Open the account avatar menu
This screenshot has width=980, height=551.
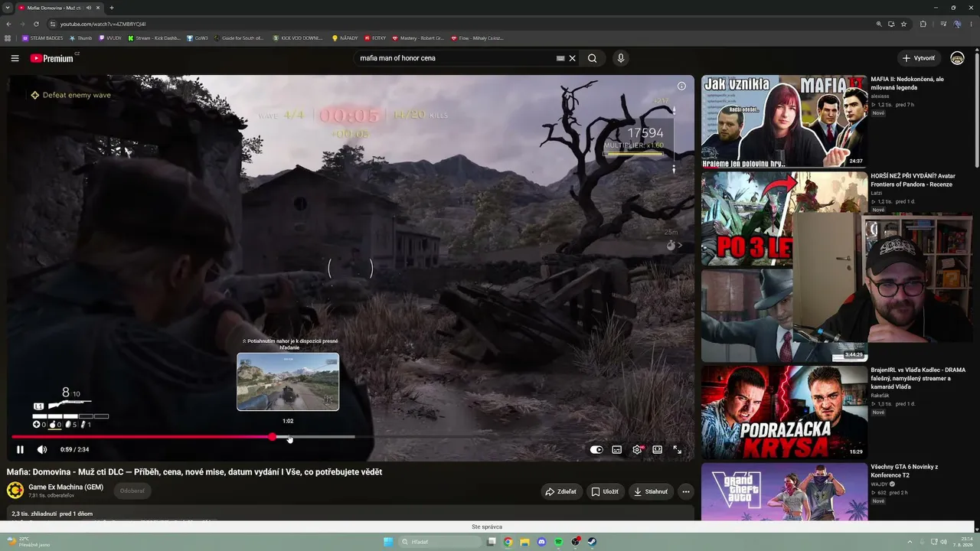pyautogui.click(x=957, y=58)
